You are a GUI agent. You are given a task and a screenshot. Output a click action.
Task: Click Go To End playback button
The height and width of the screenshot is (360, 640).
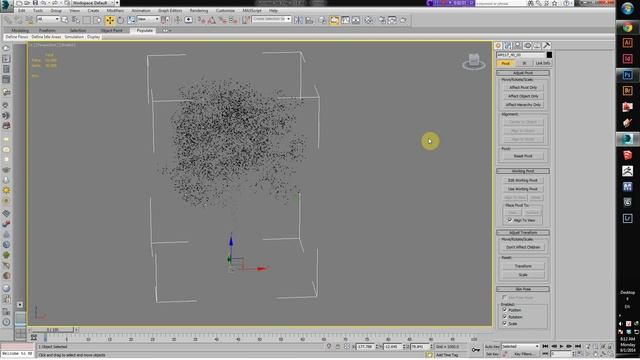[x=578, y=346]
